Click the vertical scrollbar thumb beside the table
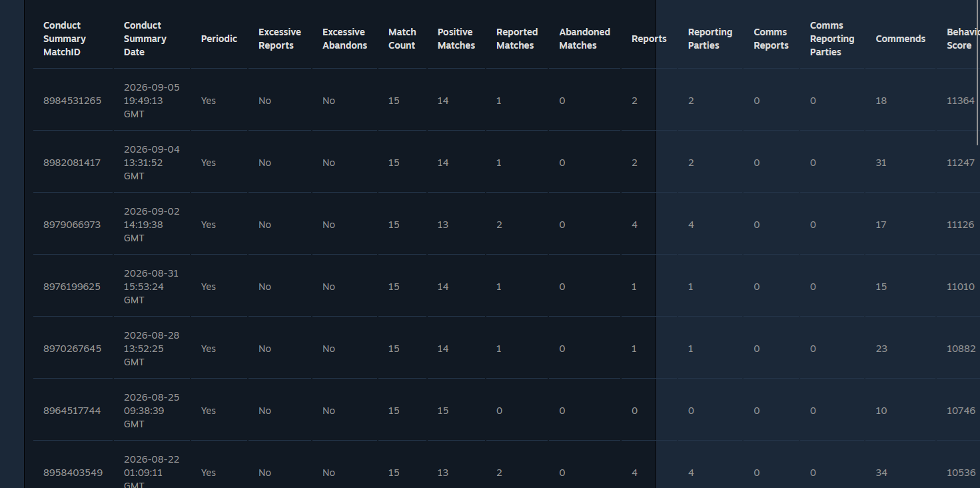 tap(978, 73)
